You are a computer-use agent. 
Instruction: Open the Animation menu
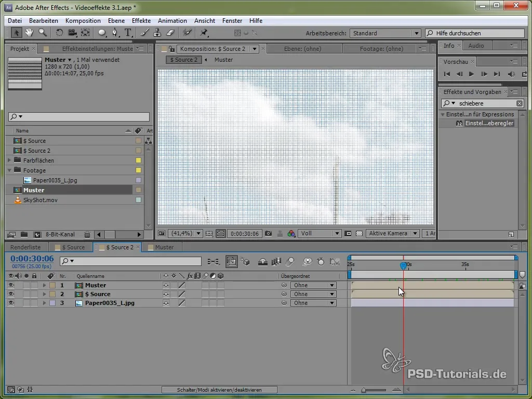172,21
